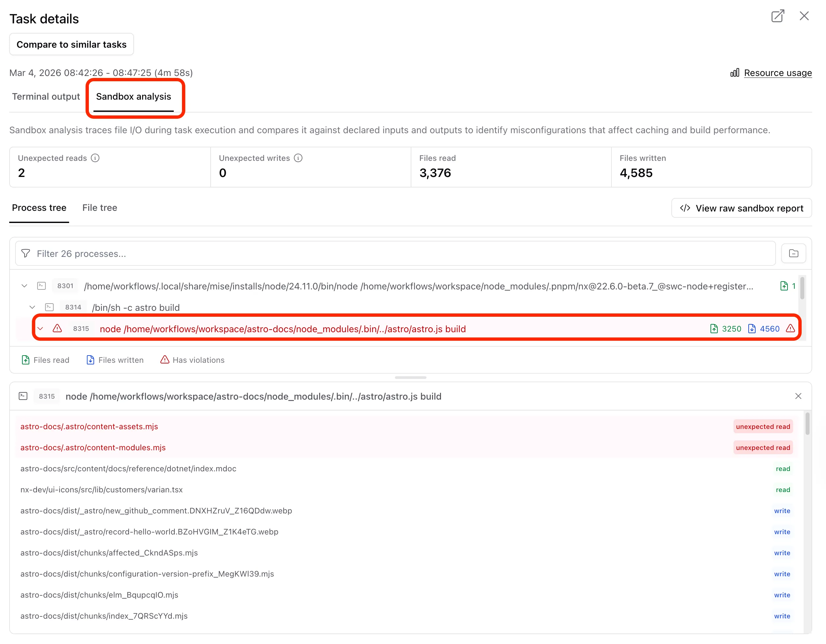Select record-hello-world webp file row

click(x=406, y=532)
